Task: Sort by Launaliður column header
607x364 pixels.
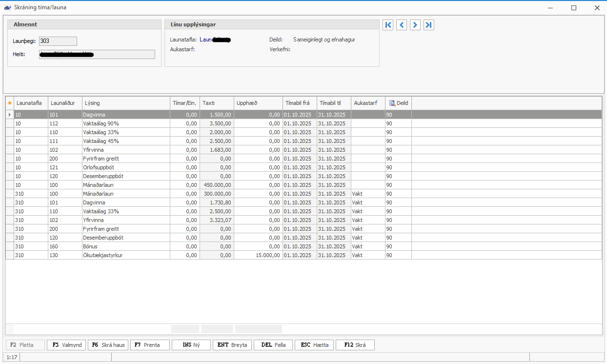Action: point(64,103)
